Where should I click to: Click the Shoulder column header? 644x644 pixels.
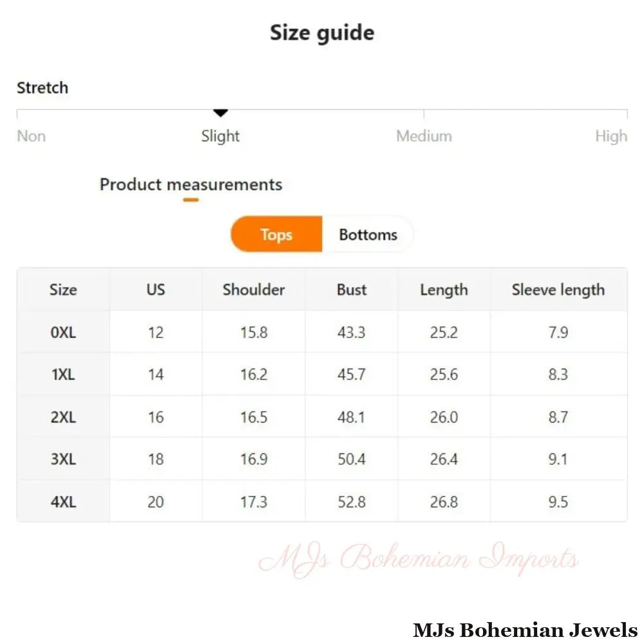coord(254,290)
